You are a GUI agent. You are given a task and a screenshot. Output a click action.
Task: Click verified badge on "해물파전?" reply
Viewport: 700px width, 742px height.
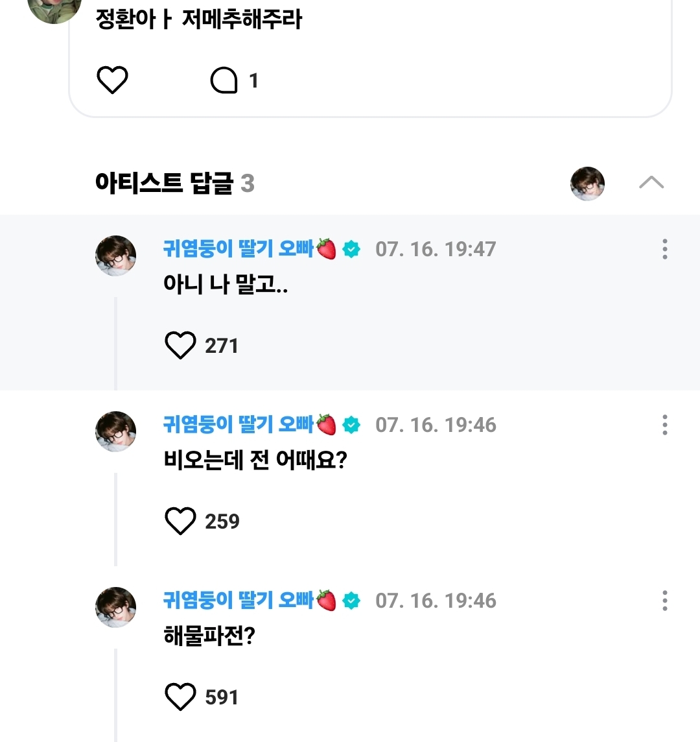[351, 601]
